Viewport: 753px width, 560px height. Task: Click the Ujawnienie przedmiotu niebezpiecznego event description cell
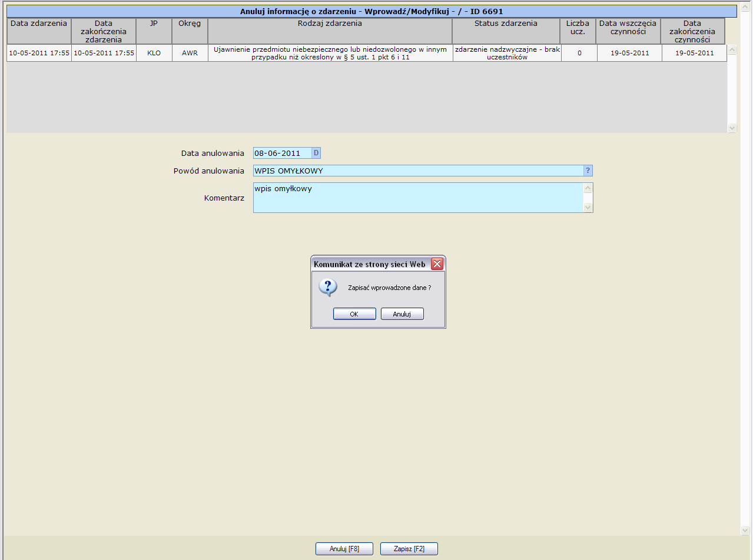pyautogui.click(x=330, y=53)
